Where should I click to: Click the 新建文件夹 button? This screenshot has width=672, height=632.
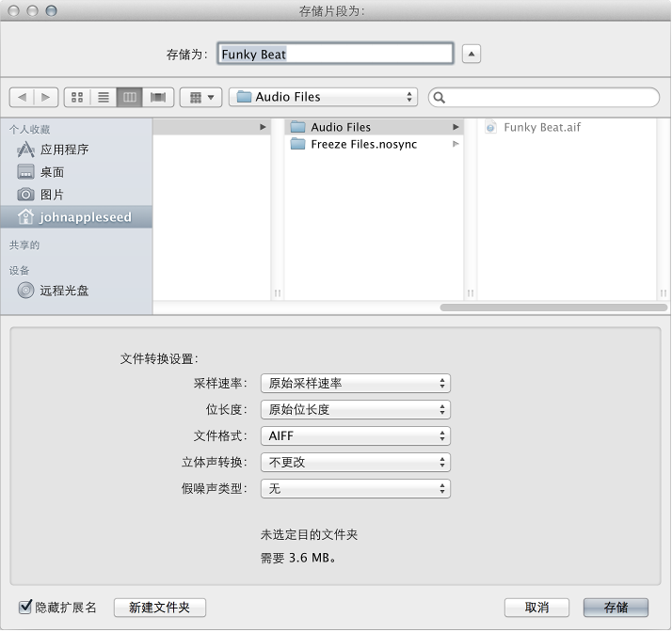click(x=160, y=608)
